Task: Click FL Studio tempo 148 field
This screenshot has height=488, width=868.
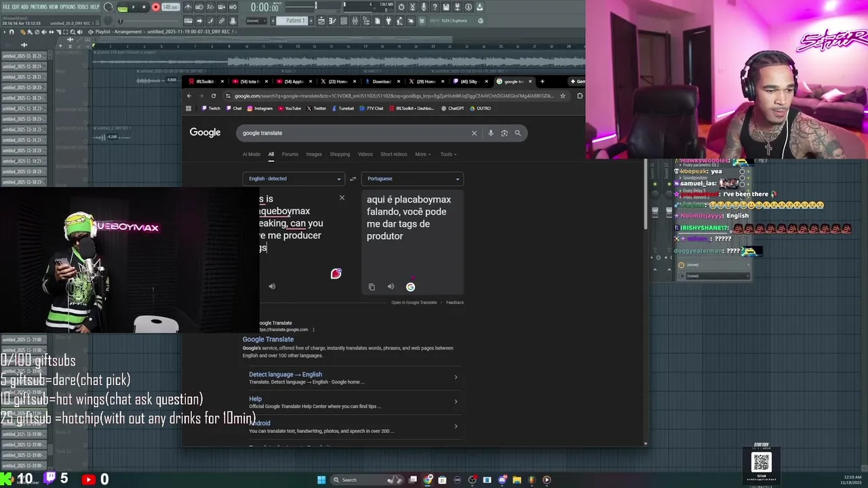Action: pos(170,7)
